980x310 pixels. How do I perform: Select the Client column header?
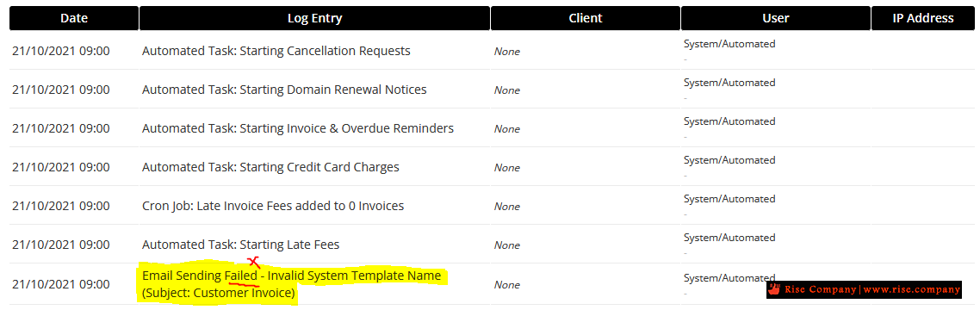coord(586,18)
